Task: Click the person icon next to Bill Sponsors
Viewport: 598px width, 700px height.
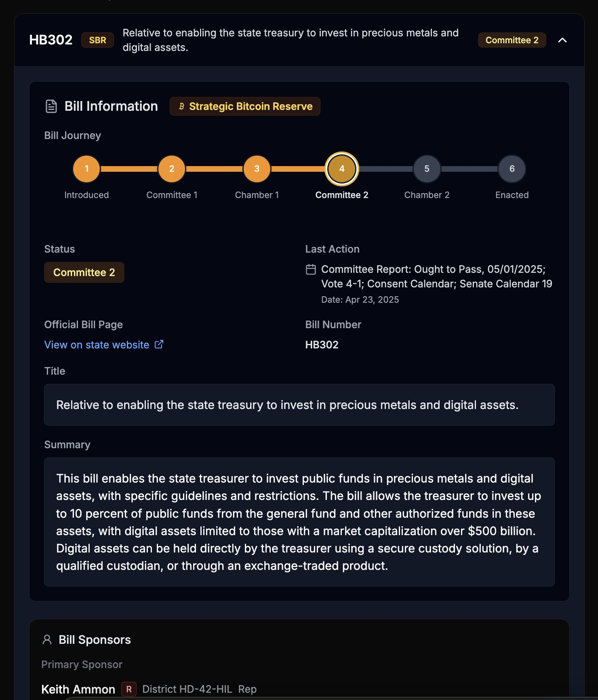Action: coord(47,639)
